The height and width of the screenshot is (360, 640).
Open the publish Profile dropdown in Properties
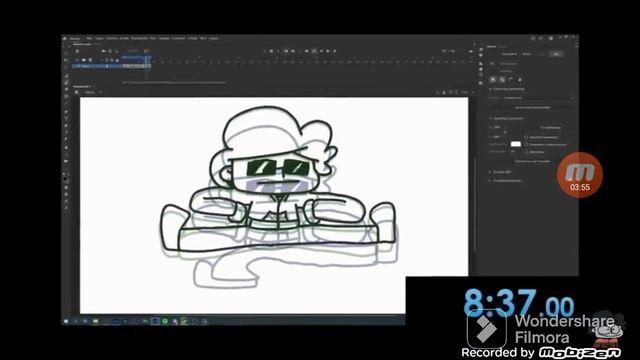(538, 98)
